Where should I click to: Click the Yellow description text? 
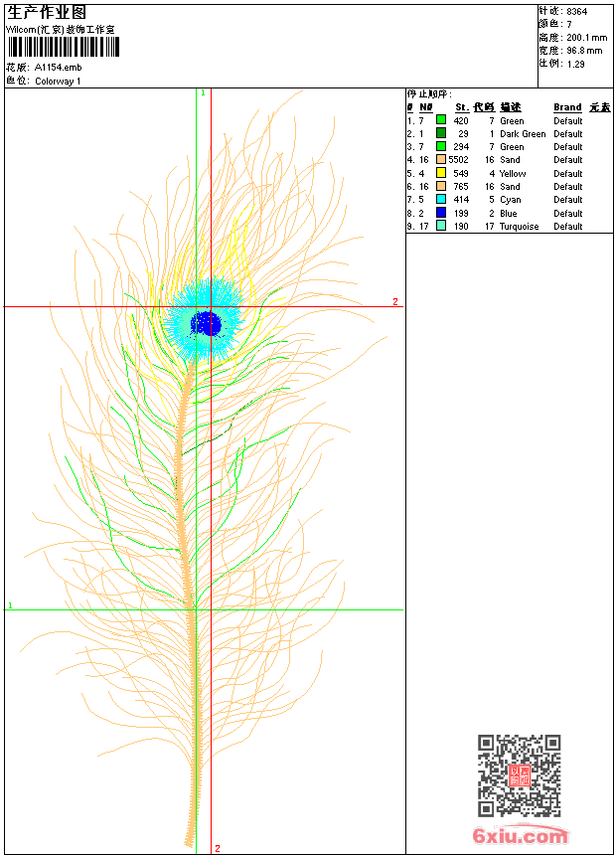(513, 173)
